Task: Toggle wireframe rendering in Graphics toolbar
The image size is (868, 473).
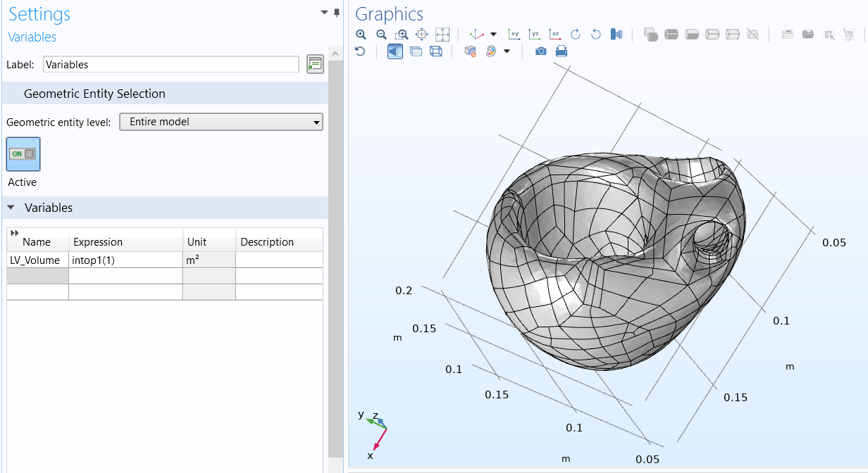Action: click(x=436, y=51)
